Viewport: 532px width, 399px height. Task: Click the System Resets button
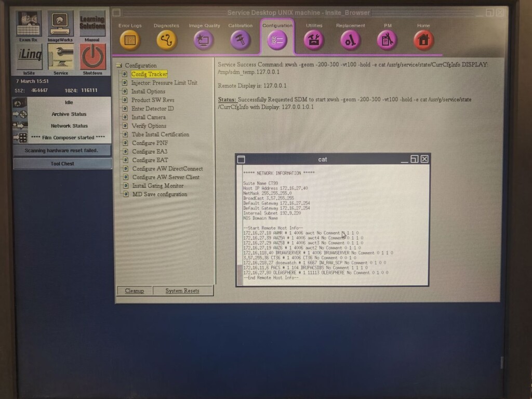pos(182,291)
